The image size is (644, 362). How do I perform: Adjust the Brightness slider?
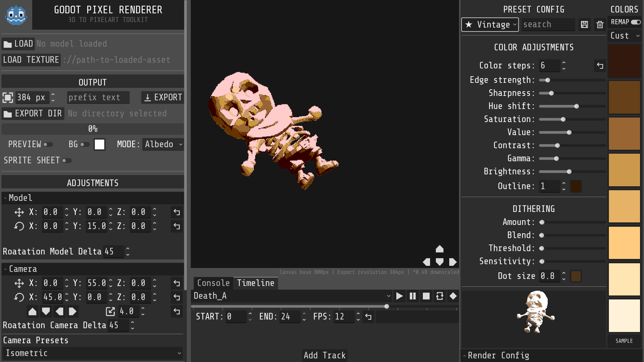(572, 172)
